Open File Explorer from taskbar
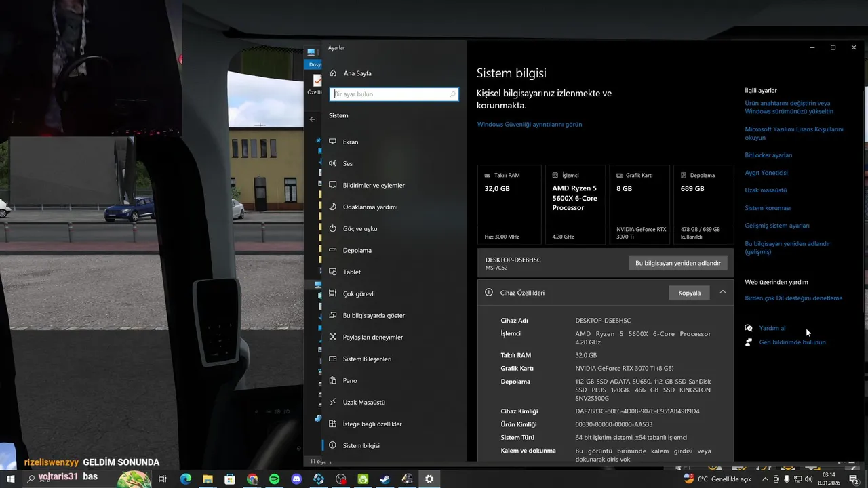 click(x=208, y=479)
